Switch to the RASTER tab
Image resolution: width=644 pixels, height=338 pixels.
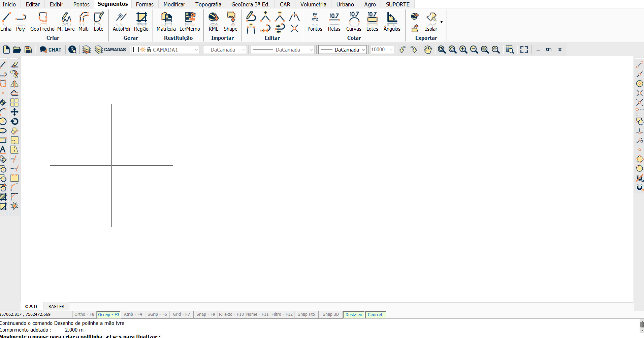point(56,306)
